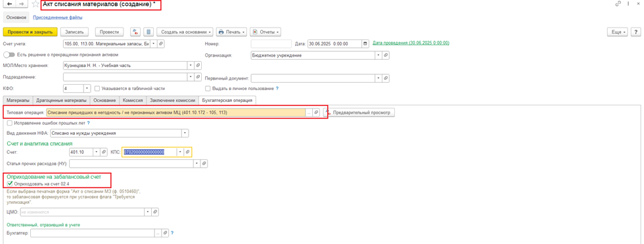The height and width of the screenshot is (244, 644).
Task: Choose Бухгалтер via ellipsis button
Action: (x=158, y=233)
